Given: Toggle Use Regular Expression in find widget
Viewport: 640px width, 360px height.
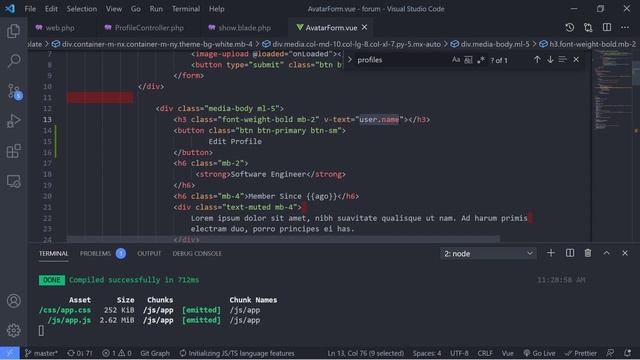Looking at the screenshot, I should 480,60.
